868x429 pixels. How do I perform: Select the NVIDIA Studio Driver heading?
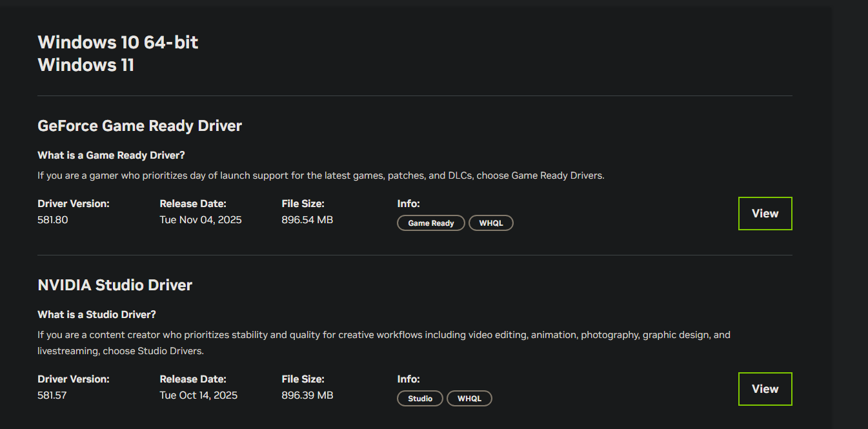pyautogui.click(x=115, y=285)
